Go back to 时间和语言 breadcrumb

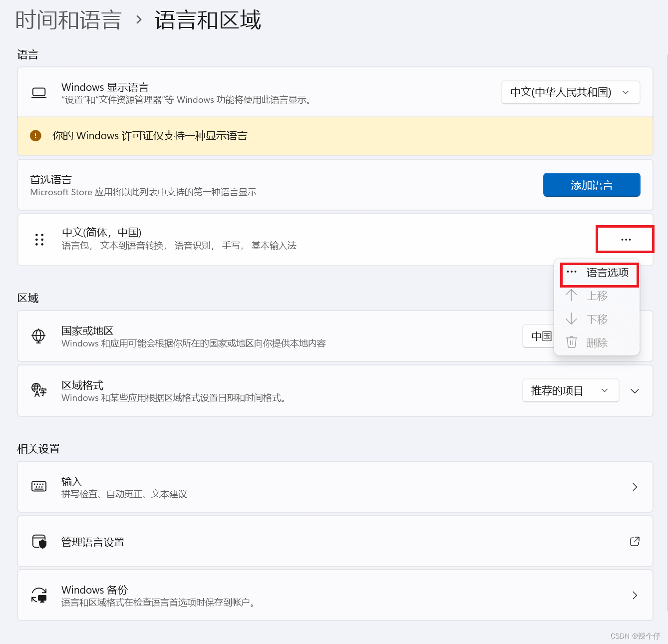(68, 20)
